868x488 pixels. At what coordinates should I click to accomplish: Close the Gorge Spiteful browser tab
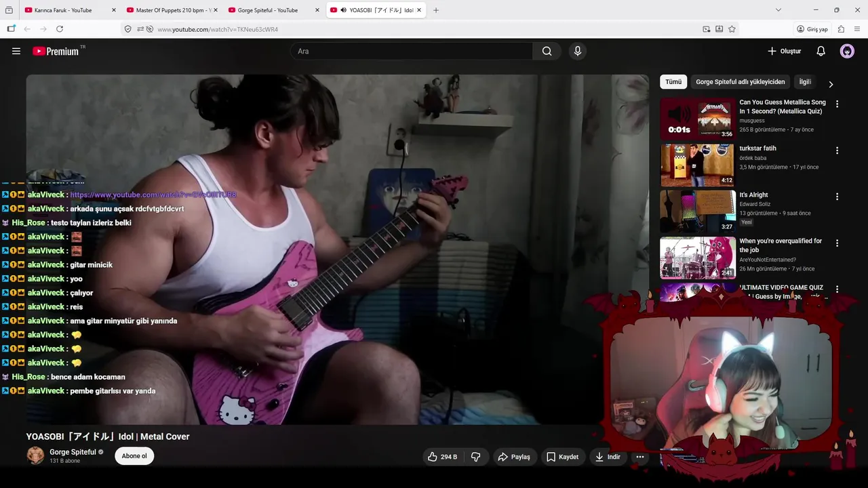click(317, 10)
